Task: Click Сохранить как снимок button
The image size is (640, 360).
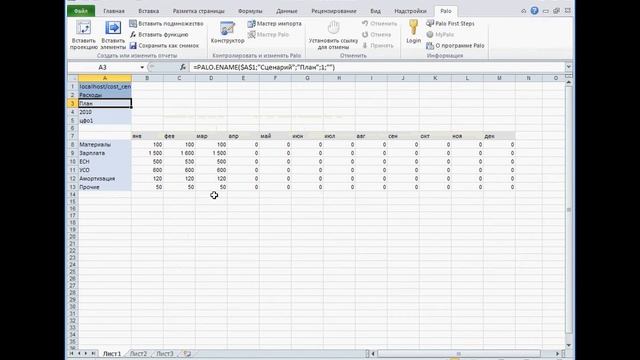Action: [x=164, y=46]
